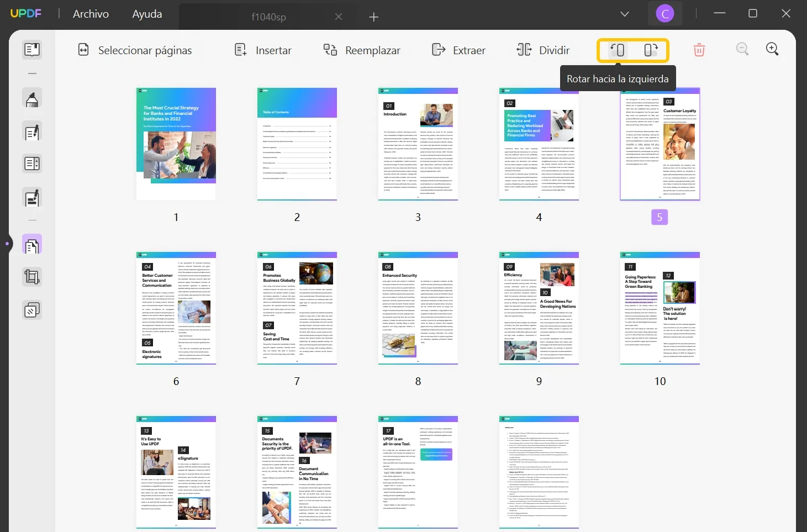This screenshot has height=532, width=807.
Task: Select page 5 Customer Loyalty thumbnail
Action: click(660, 144)
